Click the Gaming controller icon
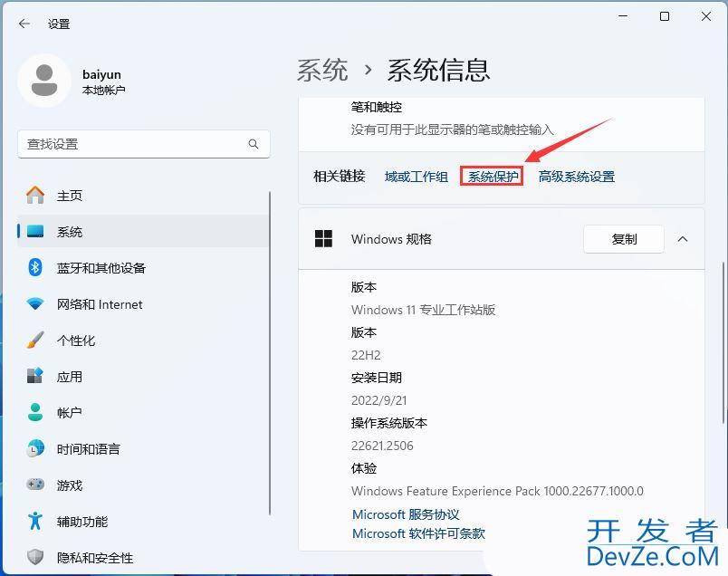The height and width of the screenshot is (576, 728). tap(35, 485)
